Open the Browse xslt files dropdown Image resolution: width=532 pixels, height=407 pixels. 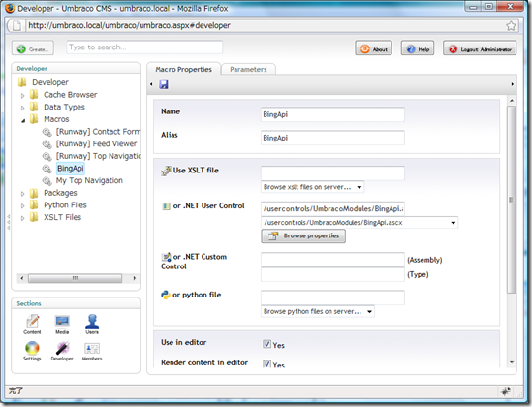coord(312,187)
